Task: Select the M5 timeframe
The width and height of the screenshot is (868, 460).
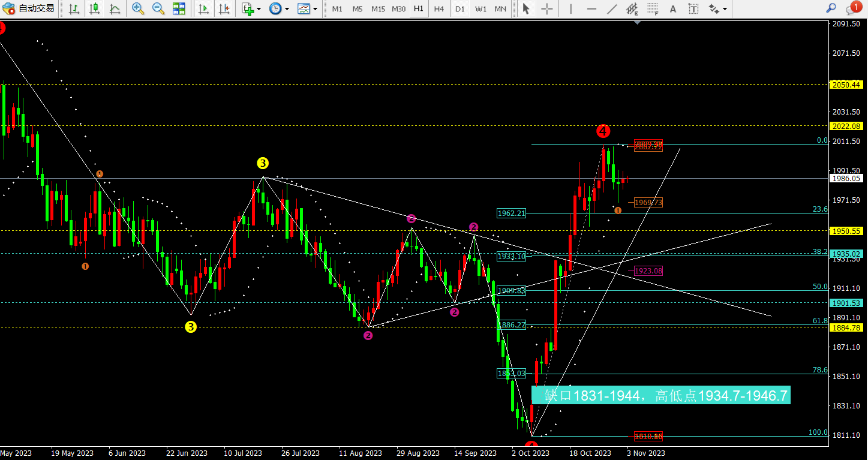Action: click(358, 8)
